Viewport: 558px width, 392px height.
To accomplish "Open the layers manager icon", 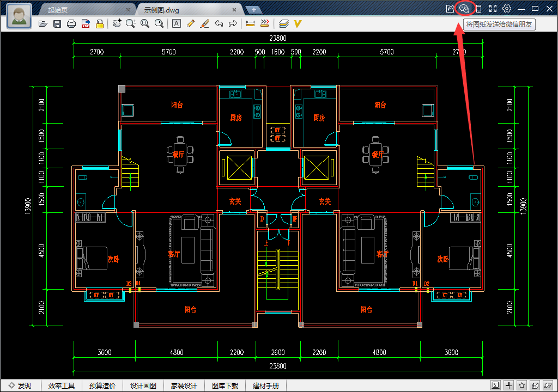I will tap(283, 23).
